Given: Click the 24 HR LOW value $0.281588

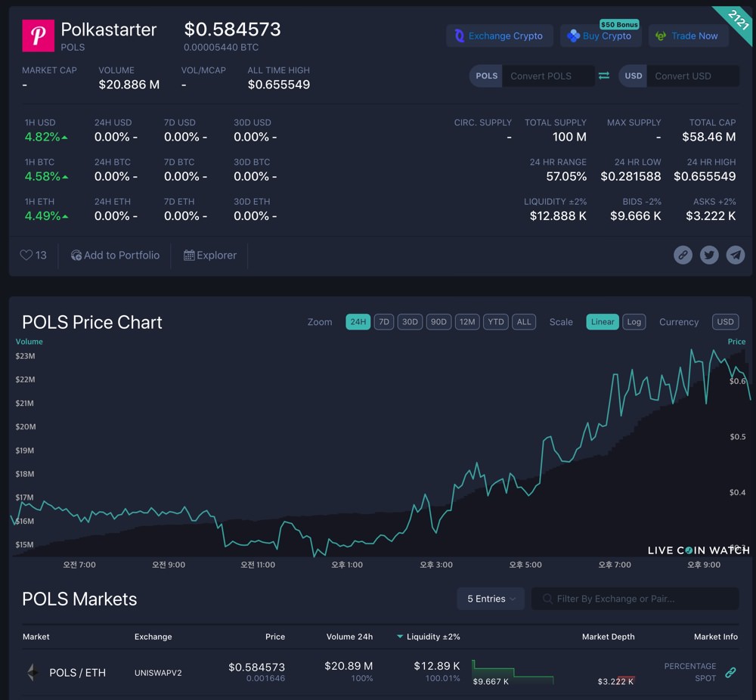Looking at the screenshot, I should pyautogui.click(x=631, y=176).
